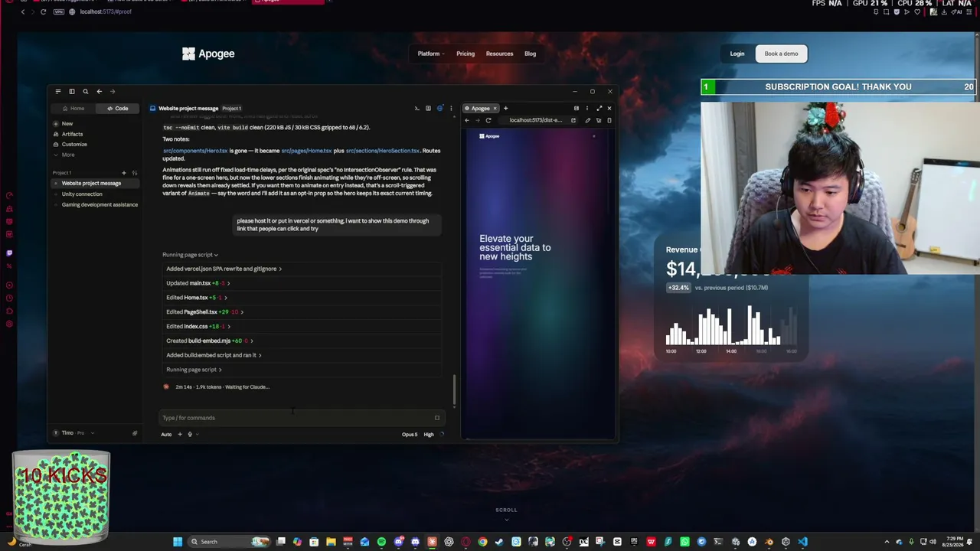Open the preview panel three-dot menu
The width and height of the screenshot is (980, 551).
[x=588, y=109]
